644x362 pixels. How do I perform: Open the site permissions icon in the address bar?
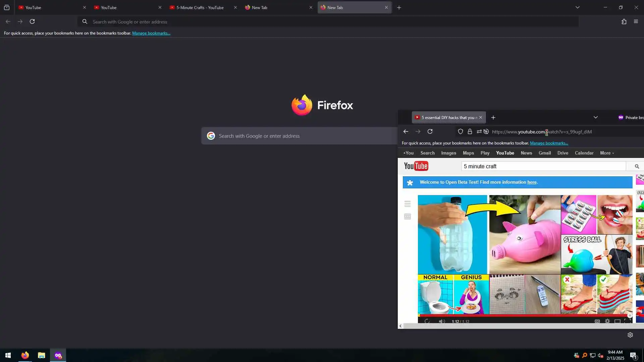479,132
